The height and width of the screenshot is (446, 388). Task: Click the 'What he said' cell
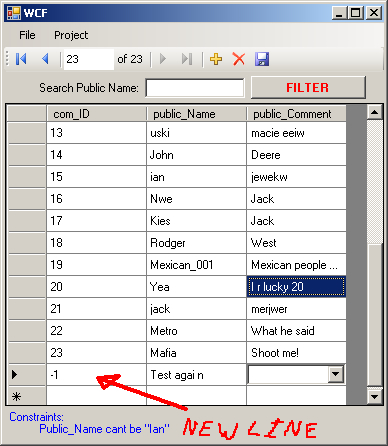click(296, 331)
